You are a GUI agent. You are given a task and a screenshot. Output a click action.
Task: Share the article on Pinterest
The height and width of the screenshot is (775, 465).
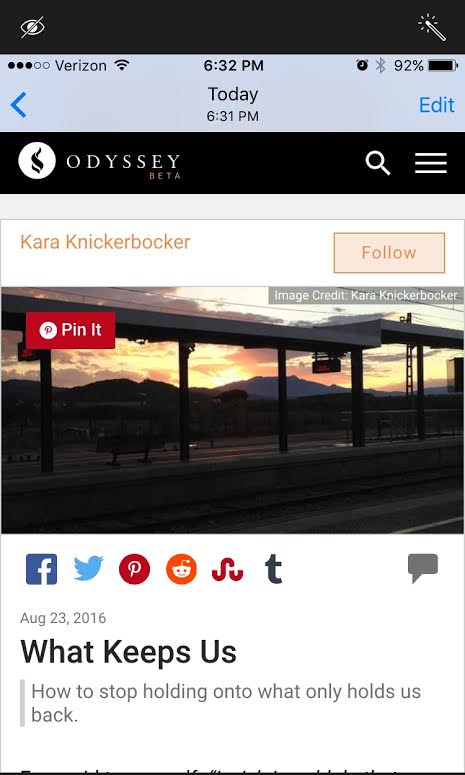click(x=134, y=569)
